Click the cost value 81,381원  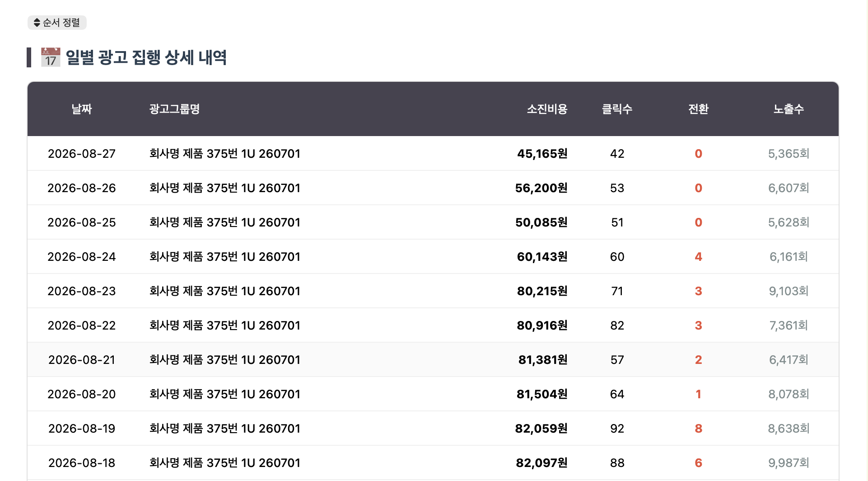click(x=543, y=360)
